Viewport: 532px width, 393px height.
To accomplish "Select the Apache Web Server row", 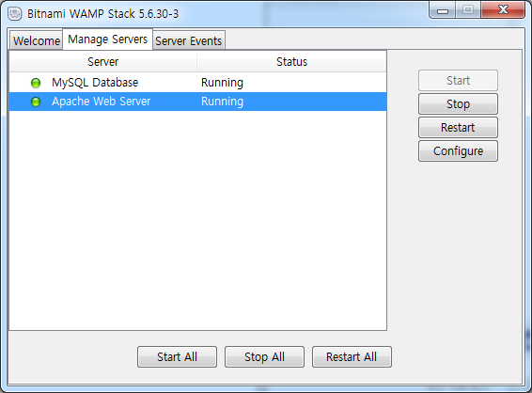I will [x=197, y=102].
